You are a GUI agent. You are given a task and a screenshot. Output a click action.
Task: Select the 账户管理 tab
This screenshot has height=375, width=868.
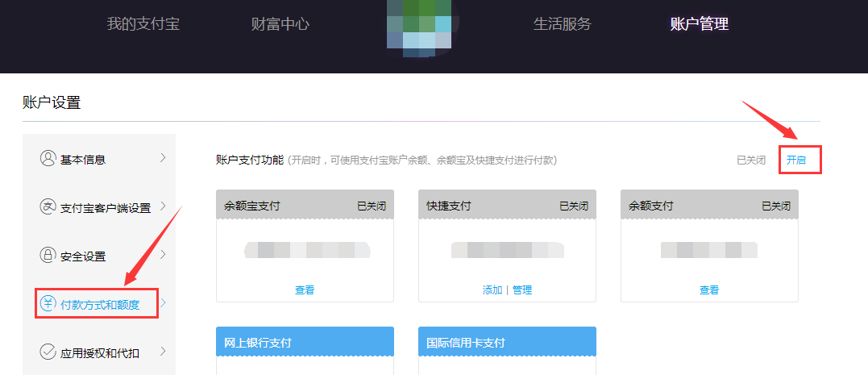pyautogui.click(x=700, y=24)
